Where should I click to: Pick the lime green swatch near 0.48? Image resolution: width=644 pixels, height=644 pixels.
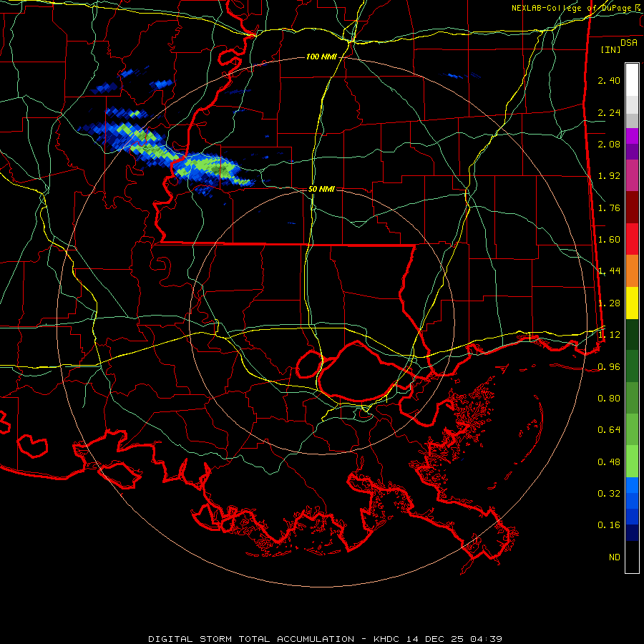(632, 462)
